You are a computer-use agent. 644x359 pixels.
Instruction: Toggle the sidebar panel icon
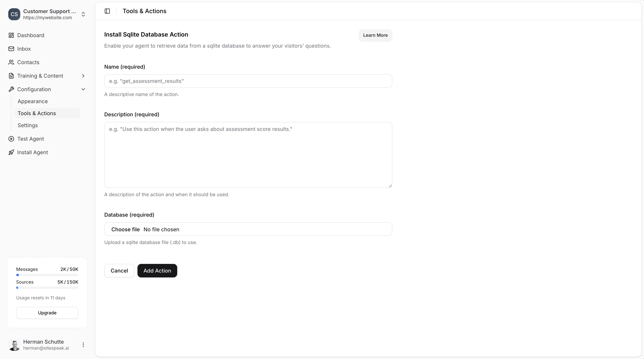(107, 11)
